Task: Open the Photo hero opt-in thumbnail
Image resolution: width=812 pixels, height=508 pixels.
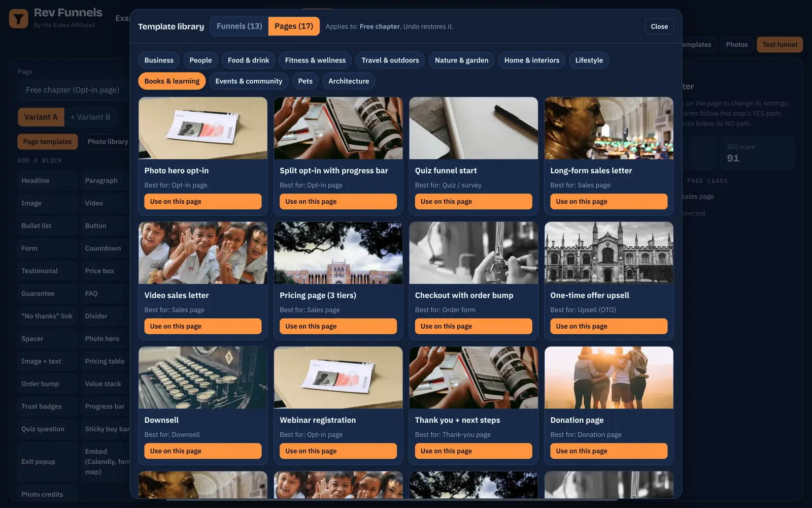Action: click(x=203, y=128)
